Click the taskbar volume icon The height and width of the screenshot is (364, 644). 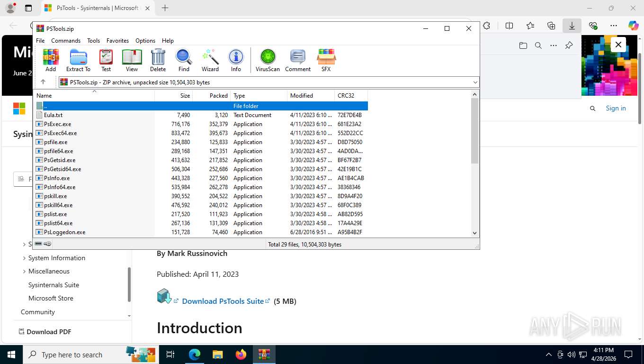(571, 355)
